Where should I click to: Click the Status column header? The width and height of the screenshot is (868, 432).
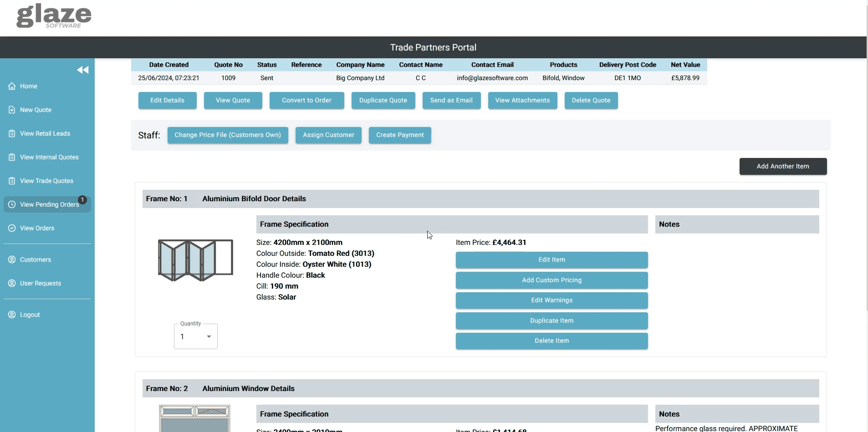pyautogui.click(x=267, y=65)
